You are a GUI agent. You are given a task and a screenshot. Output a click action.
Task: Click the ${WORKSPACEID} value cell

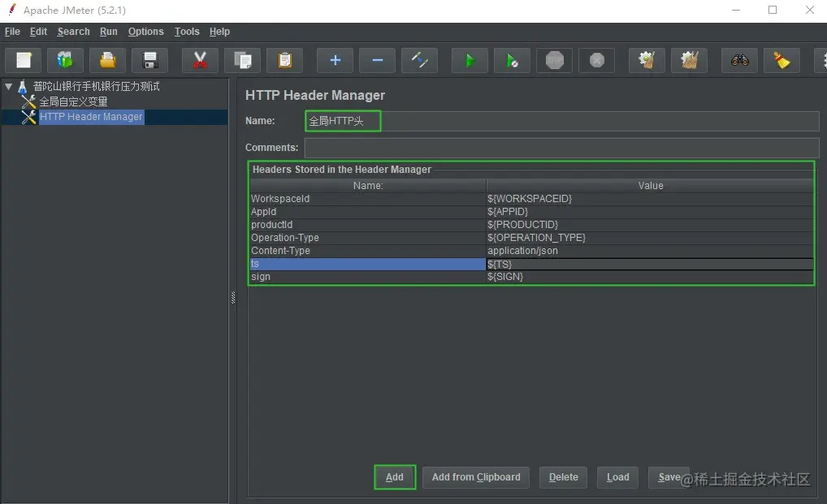point(651,199)
